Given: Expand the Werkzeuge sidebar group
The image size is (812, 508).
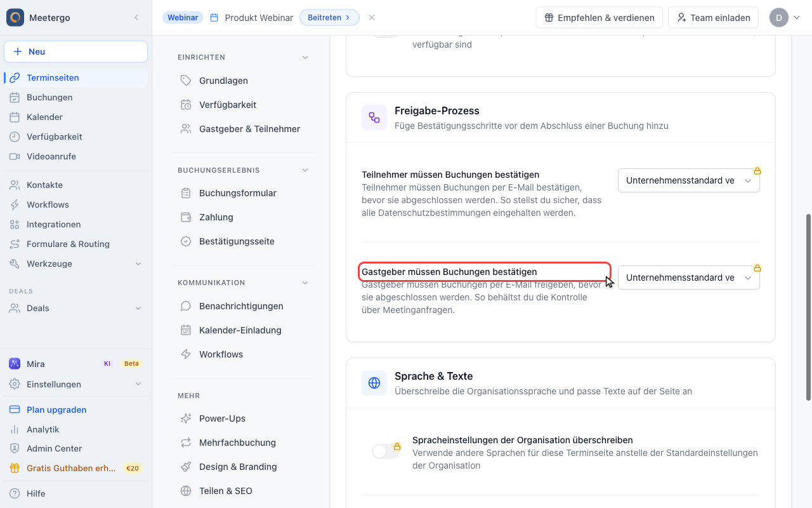Looking at the screenshot, I should [75, 264].
